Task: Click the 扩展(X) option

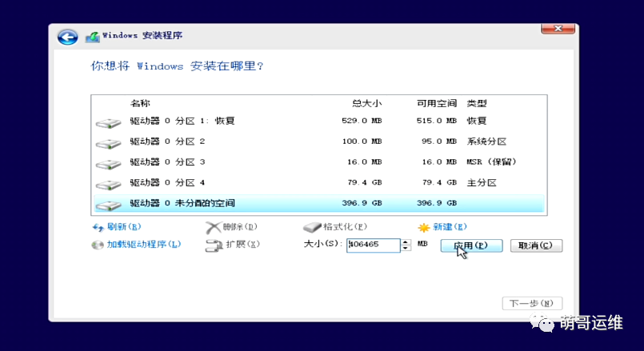Action: [242, 245]
